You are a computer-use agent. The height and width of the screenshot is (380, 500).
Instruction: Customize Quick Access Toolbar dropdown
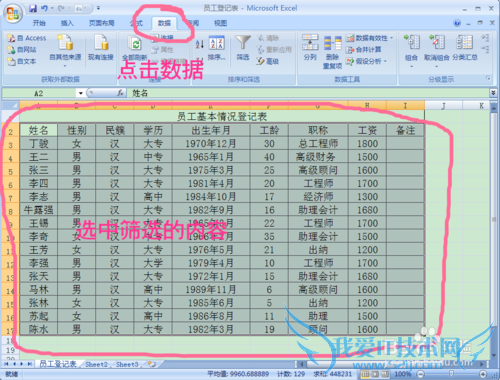(98, 8)
